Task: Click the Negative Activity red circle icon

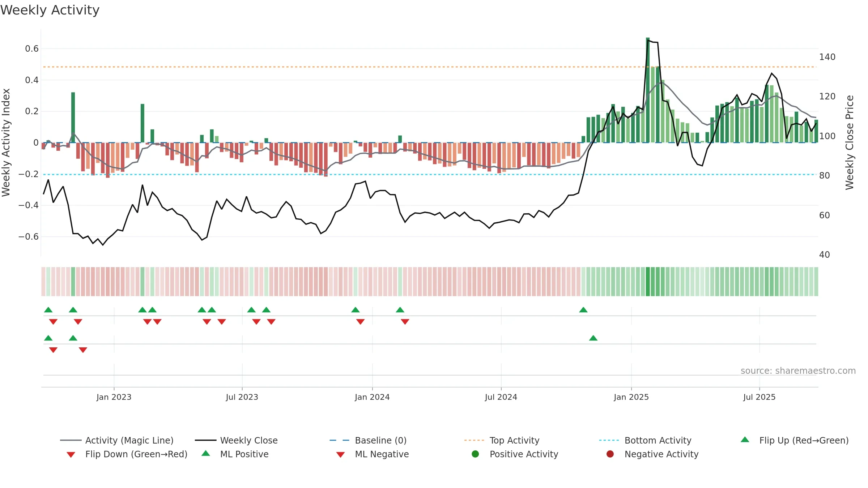Action: point(610,454)
